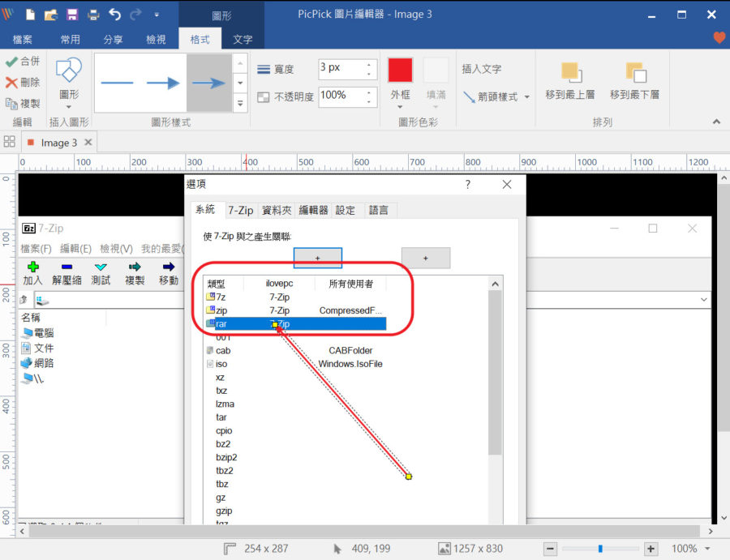Viewport: 730px width, 560px height.
Task: Select the Image 3 document tab
Action: [58, 143]
